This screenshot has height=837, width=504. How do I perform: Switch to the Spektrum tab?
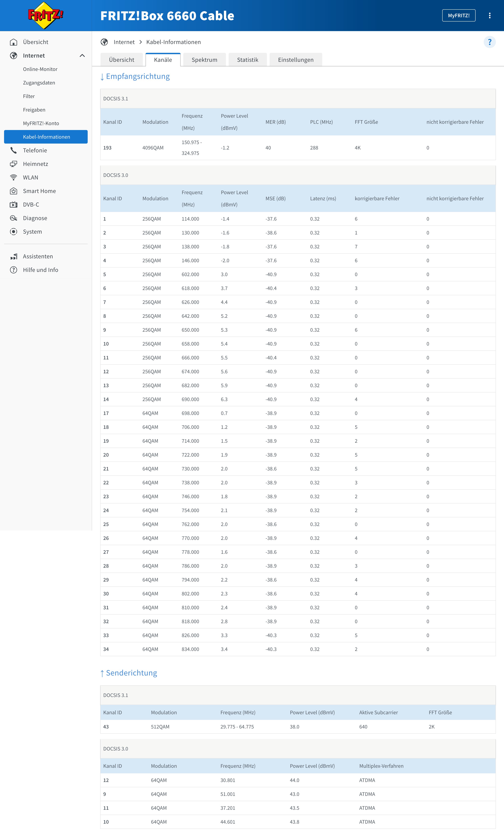click(204, 60)
